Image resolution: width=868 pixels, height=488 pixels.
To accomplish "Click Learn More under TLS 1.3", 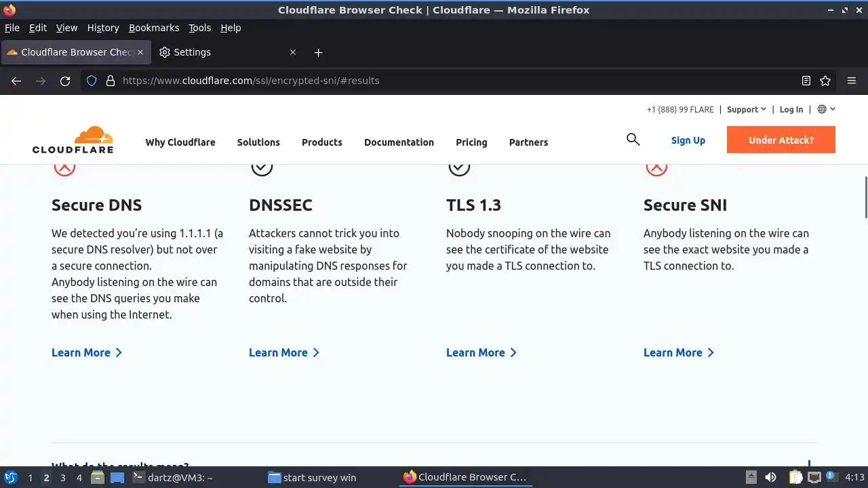I will 481,352.
